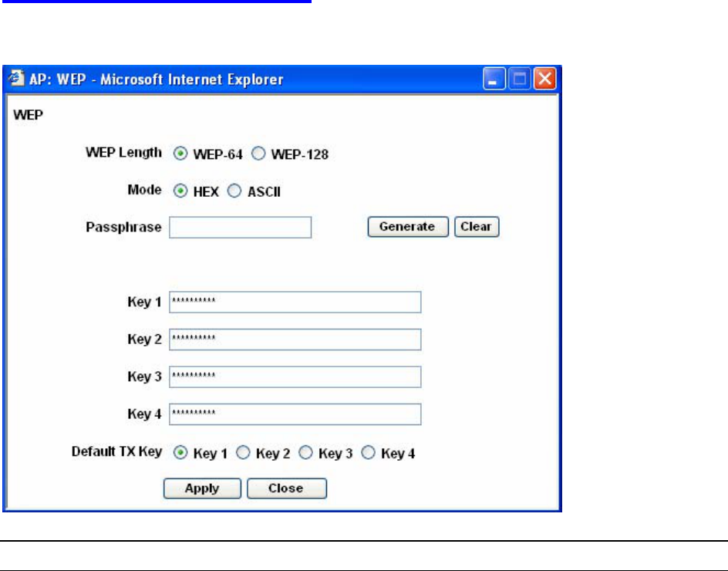
Task: Click into the Key 3 field
Action: click(295, 377)
